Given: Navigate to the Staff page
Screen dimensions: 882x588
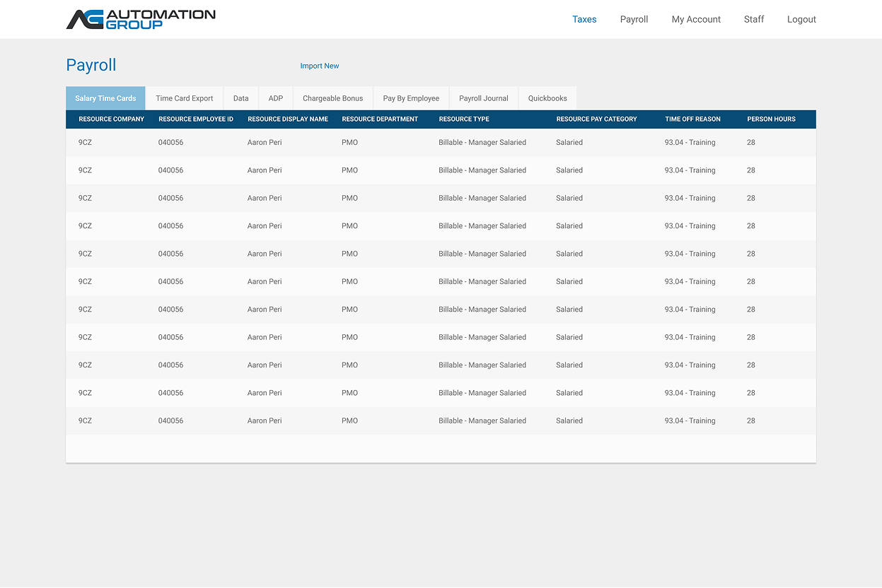Looking at the screenshot, I should tap(754, 19).
